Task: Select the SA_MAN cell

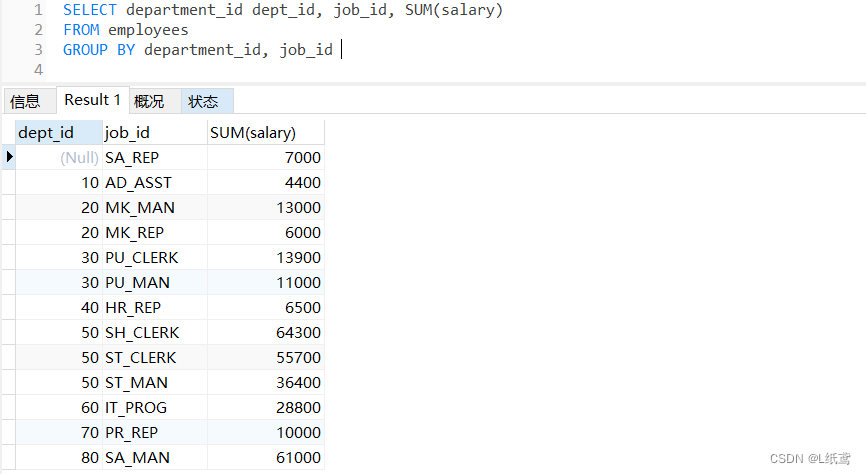Action: (155, 457)
